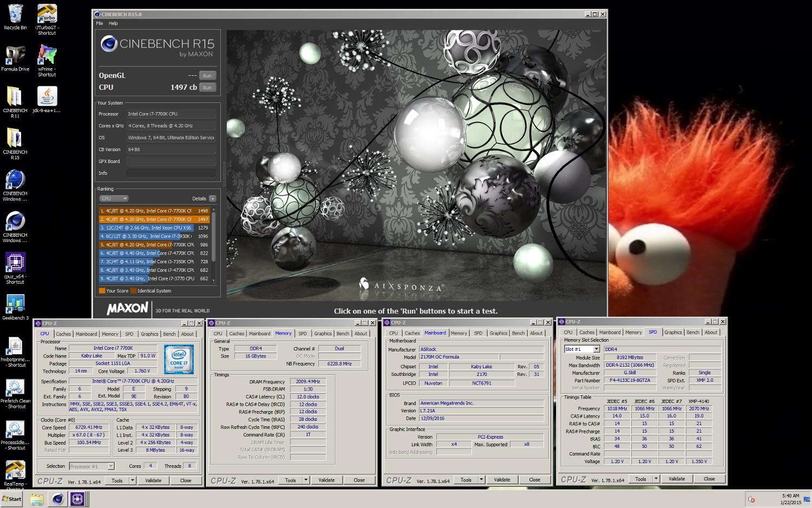Open the wPrime shortcut icon
Screen dimensions: 812x508
click(47, 61)
